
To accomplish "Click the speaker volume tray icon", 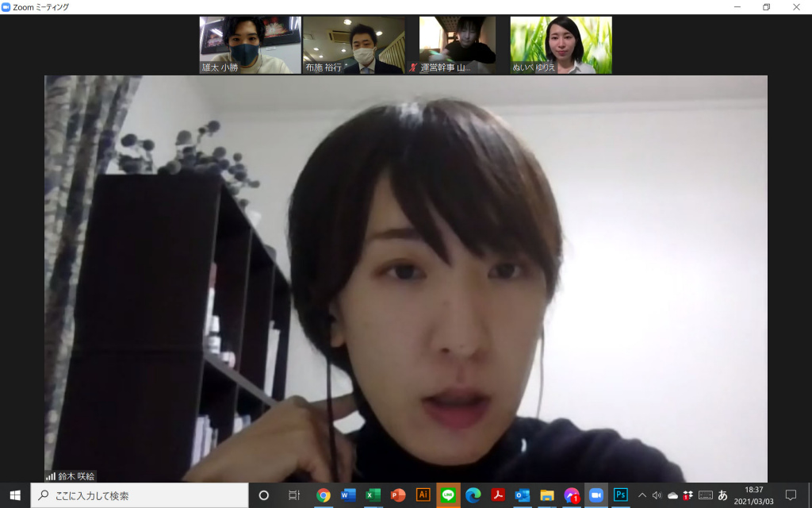I will coord(657,495).
